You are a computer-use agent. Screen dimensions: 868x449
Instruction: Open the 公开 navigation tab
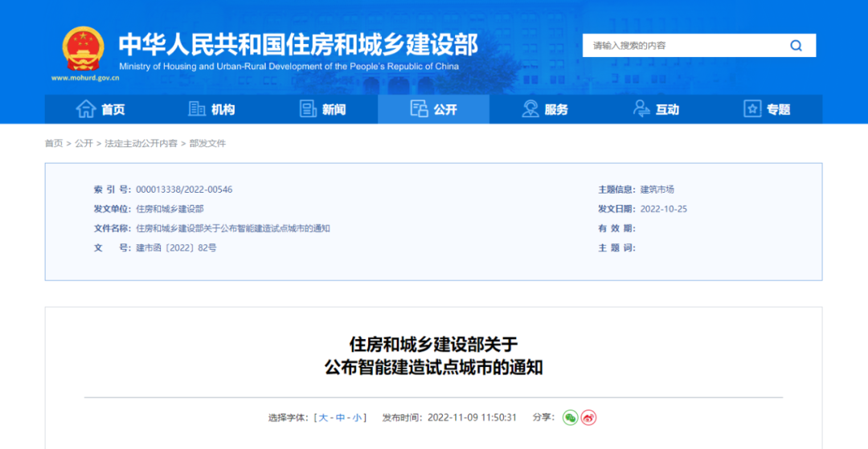433,109
